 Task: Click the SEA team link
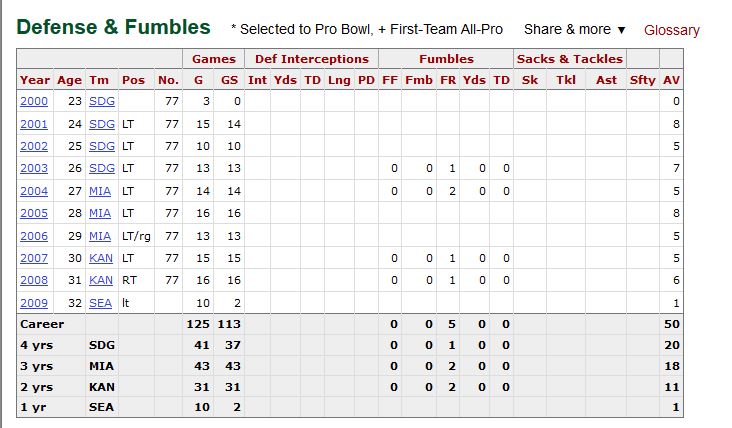100,302
